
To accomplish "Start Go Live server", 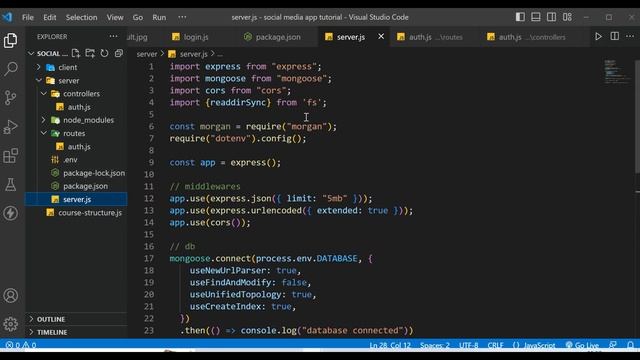I will pyautogui.click(x=582, y=345).
